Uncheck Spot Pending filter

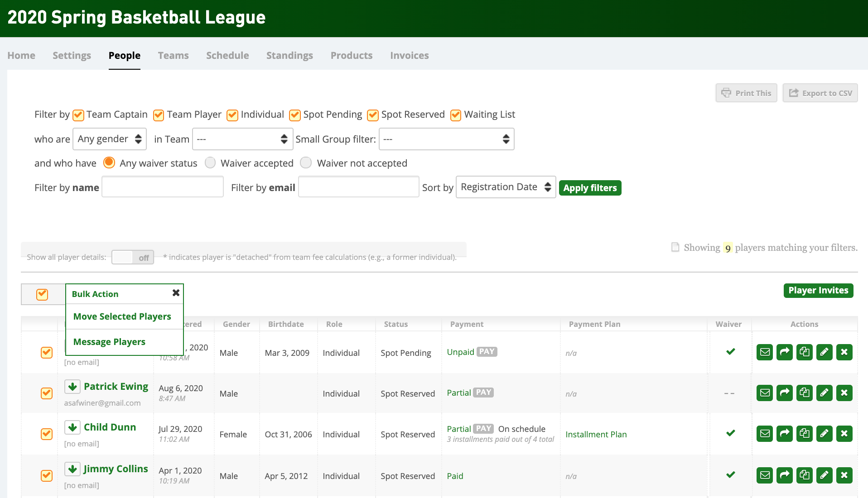click(295, 115)
